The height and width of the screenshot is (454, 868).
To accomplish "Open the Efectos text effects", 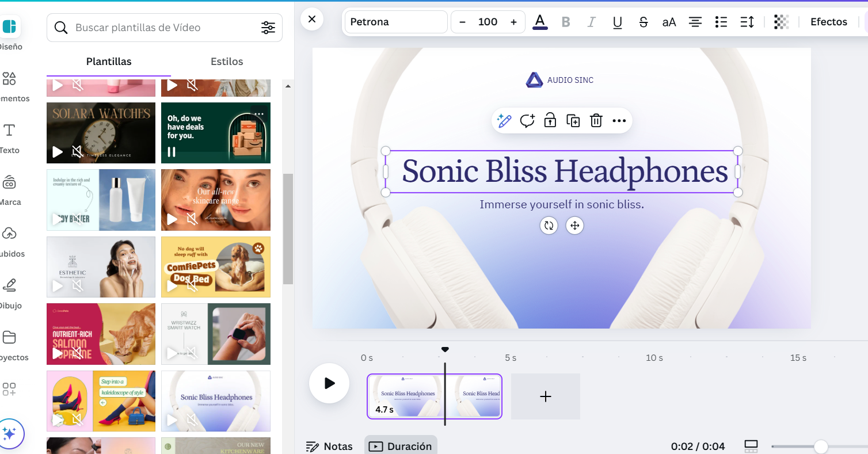I will (829, 22).
